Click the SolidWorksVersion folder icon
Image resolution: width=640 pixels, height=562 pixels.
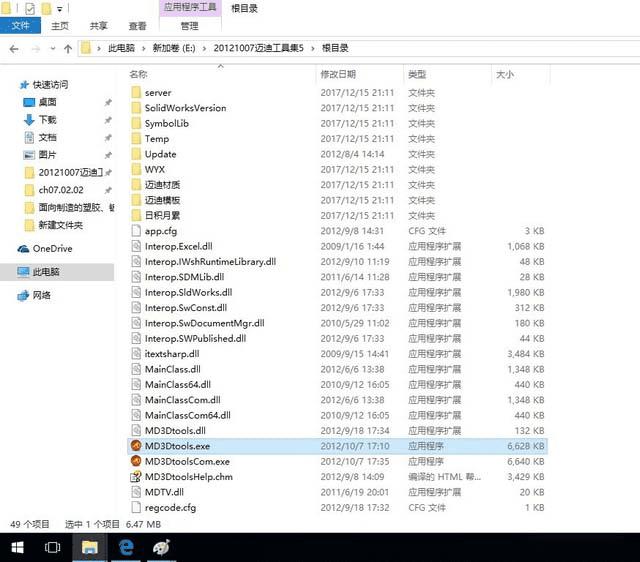pyautogui.click(x=136, y=108)
